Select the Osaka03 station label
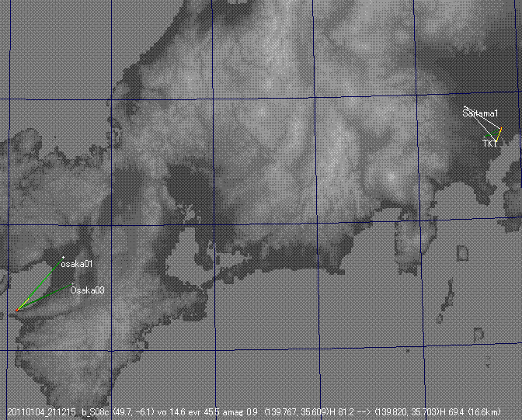Image resolution: width=522 pixels, height=420 pixels. pos(87,290)
